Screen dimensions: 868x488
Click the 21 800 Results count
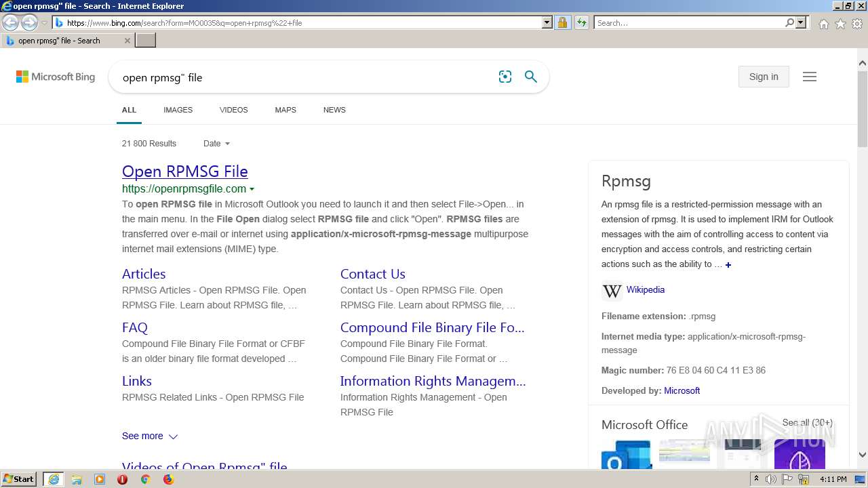(x=149, y=144)
